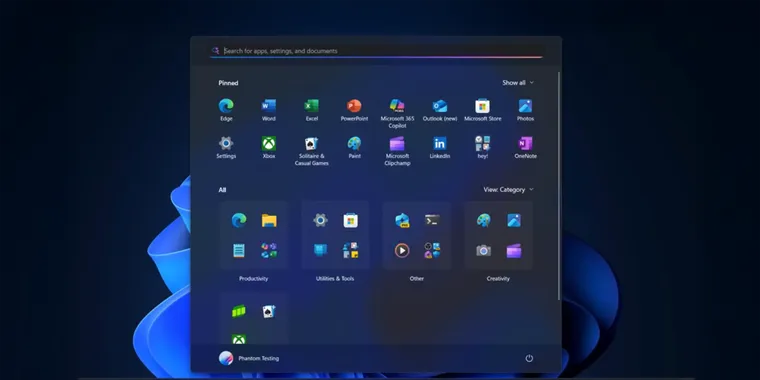Click the Start menu search box
Screen dimensions: 760x380
[x=376, y=51]
